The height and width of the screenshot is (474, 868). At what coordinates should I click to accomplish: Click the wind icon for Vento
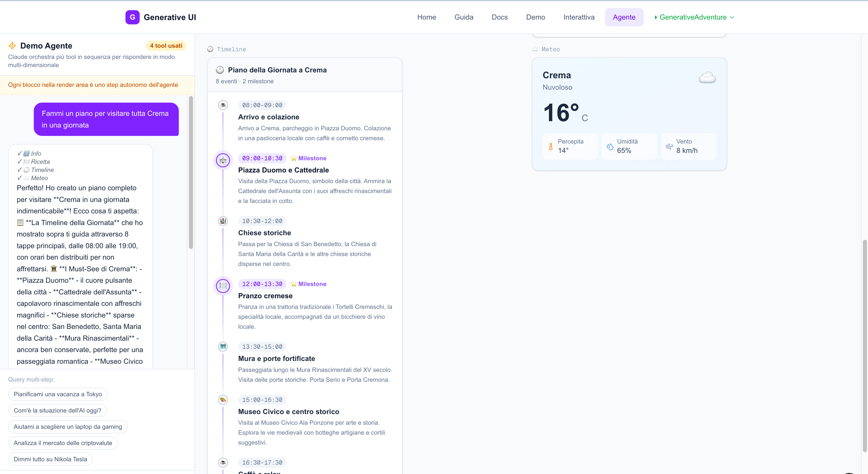(x=669, y=147)
